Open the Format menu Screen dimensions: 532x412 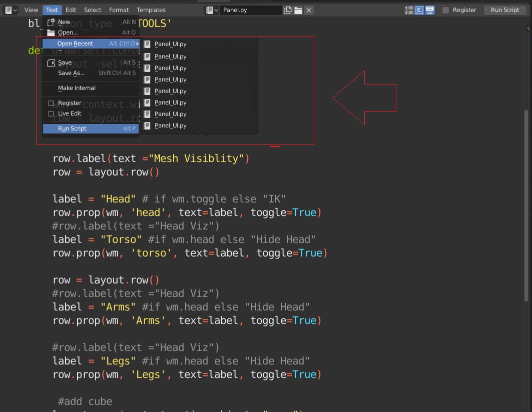[x=119, y=10]
